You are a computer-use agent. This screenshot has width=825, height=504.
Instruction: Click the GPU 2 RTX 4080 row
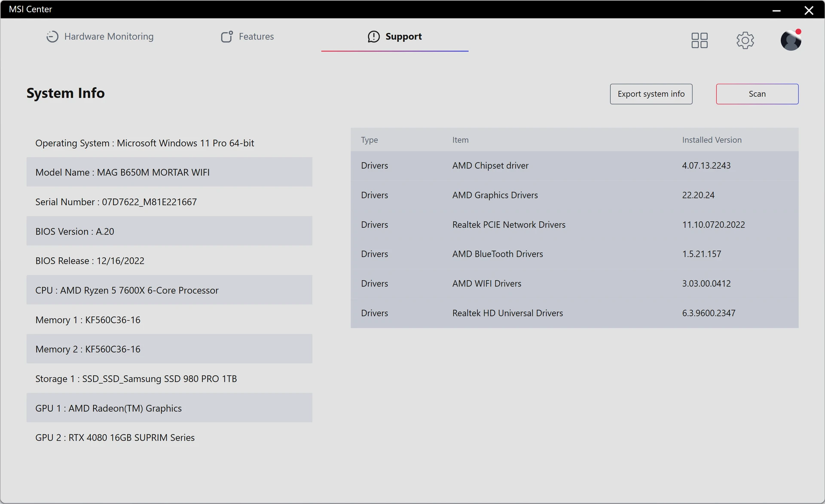click(x=169, y=437)
